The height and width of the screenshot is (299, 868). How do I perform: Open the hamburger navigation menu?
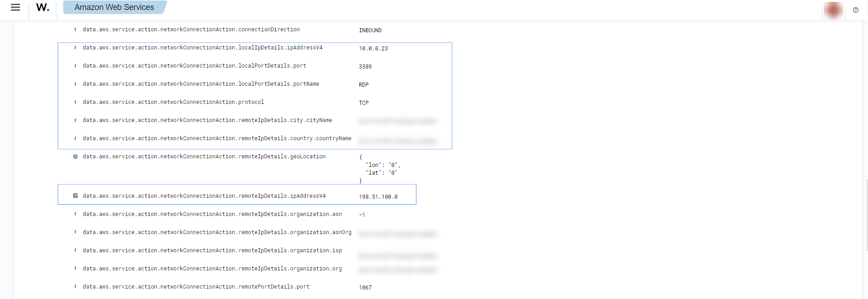coord(15,8)
